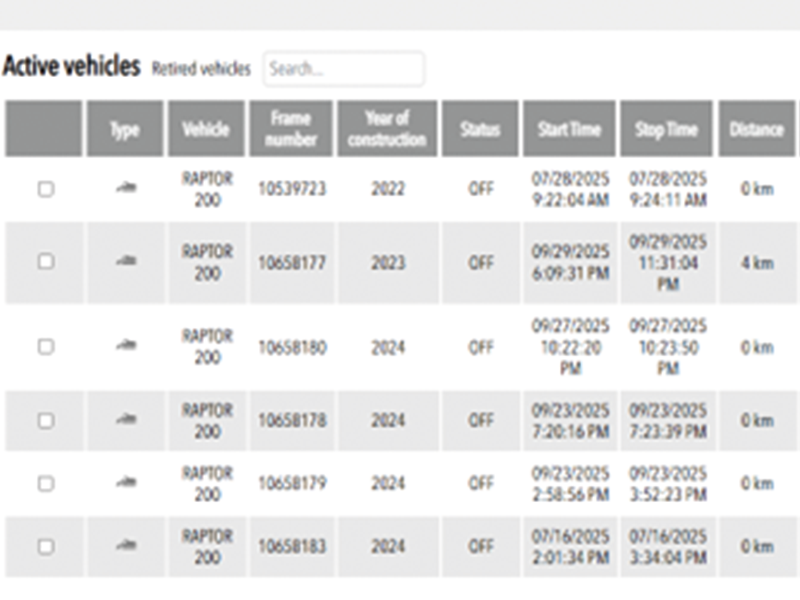The width and height of the screenshot is (800, 600).
Task: Sort by the Start Time column
Action: click(569, 129)
